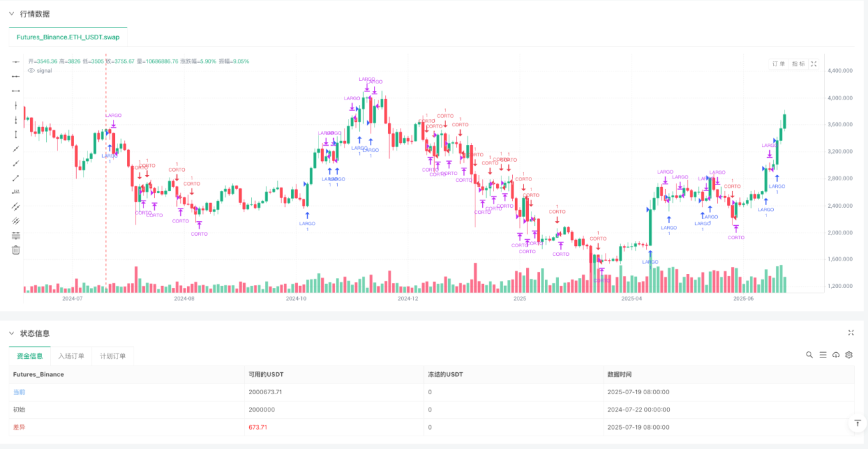Select the Futures_Binance.ETH_USDT.swap tab
Image resolution: width=868 pixels, height=449 pixels.
click(x=68, y=37)
